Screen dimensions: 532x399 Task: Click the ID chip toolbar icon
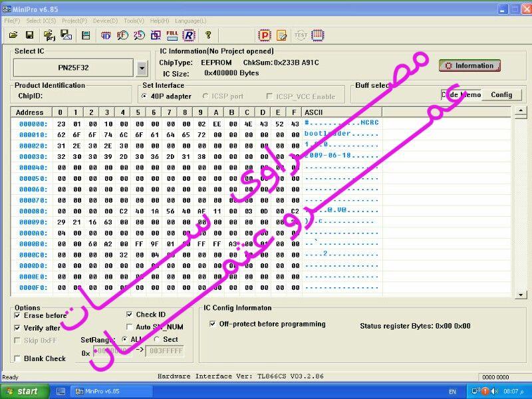(106, 35)
